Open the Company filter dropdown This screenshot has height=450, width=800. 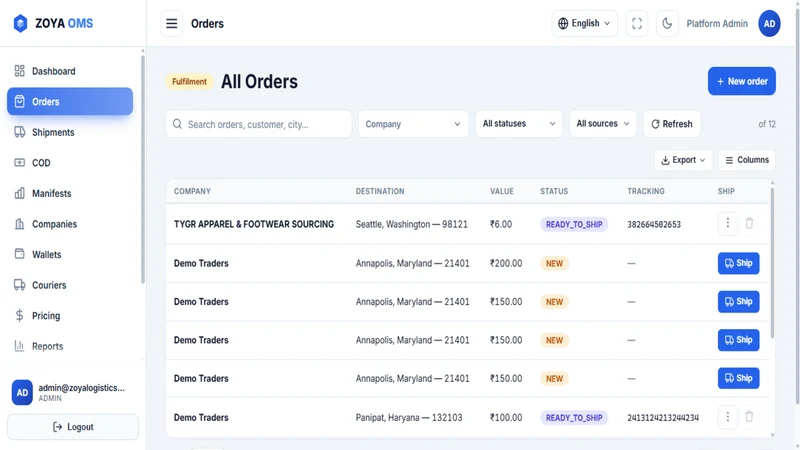click(x=413, y=124)
